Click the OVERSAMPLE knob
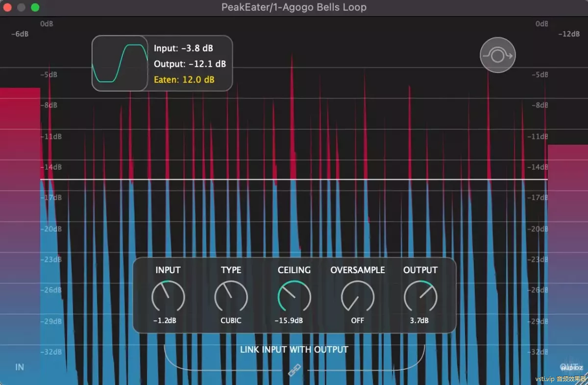 tap(357, 296)
